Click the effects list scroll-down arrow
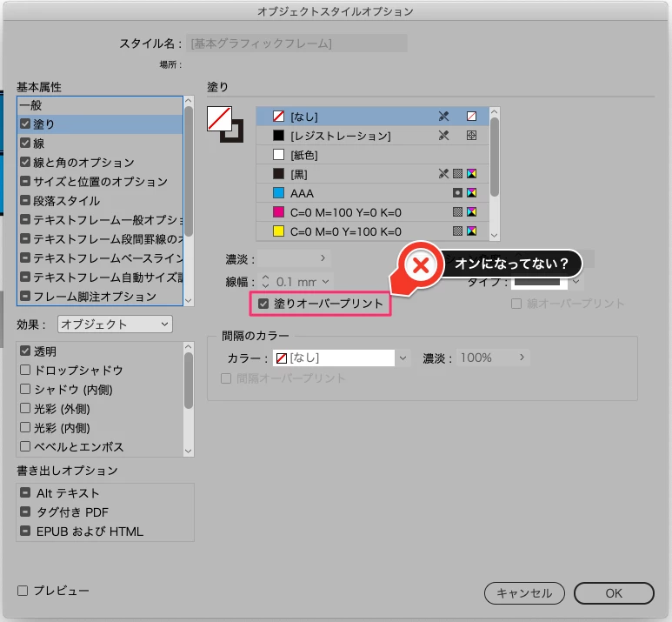The image size is (672, 622). tap(188, 451)
